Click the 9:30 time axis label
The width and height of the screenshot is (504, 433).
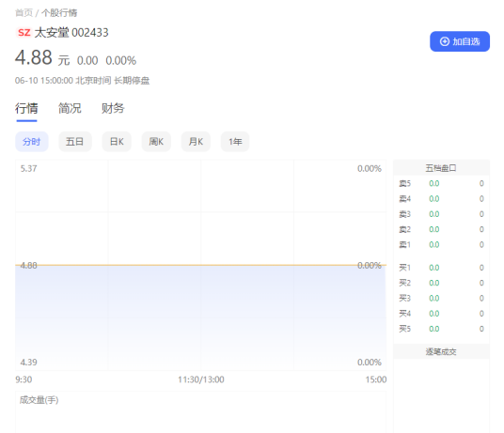pyautogui.click(x=24, y=379)
